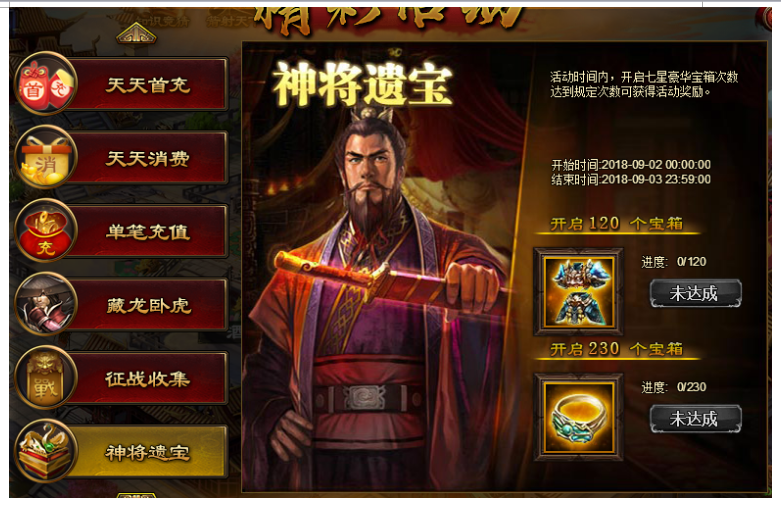Open the 天天首充 tab

point(148,84)
